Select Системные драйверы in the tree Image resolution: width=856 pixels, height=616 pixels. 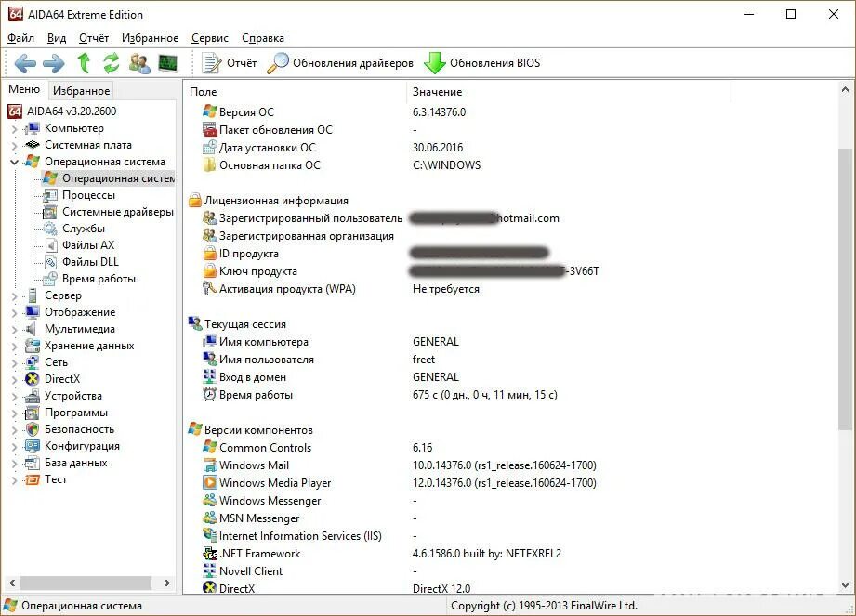click(x=117, y=212)
